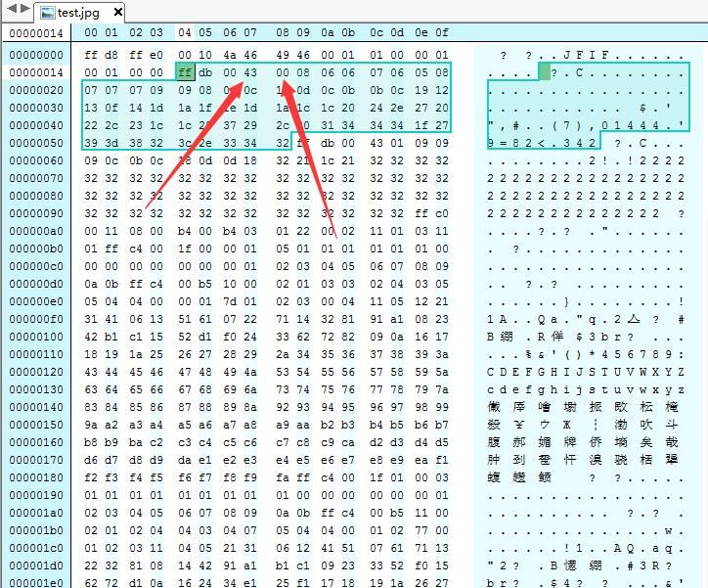
Task: Select offset row 000001c0
Action: [x=36, y=548]
